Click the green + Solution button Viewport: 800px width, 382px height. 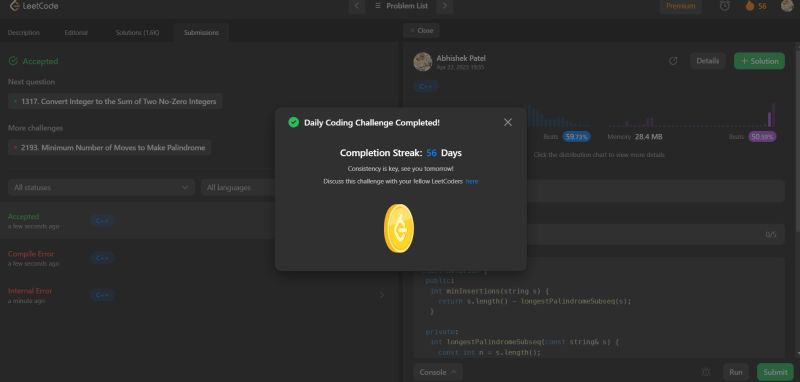[759, 61]
